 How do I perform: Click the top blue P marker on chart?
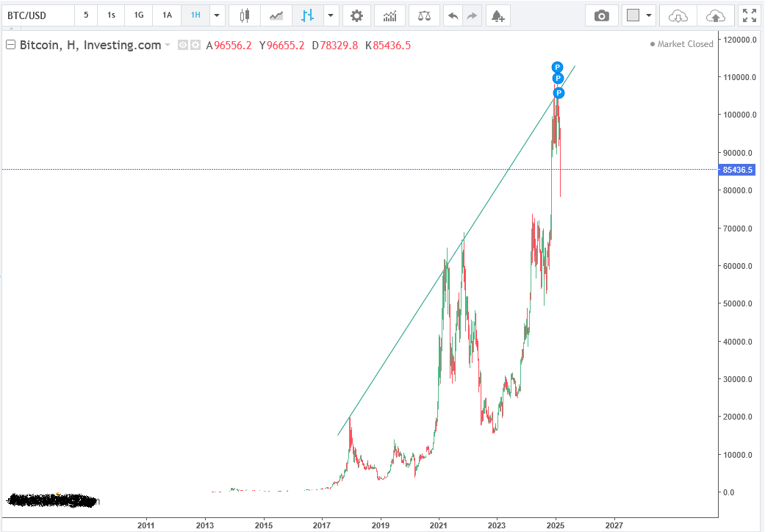click(557, 67)
